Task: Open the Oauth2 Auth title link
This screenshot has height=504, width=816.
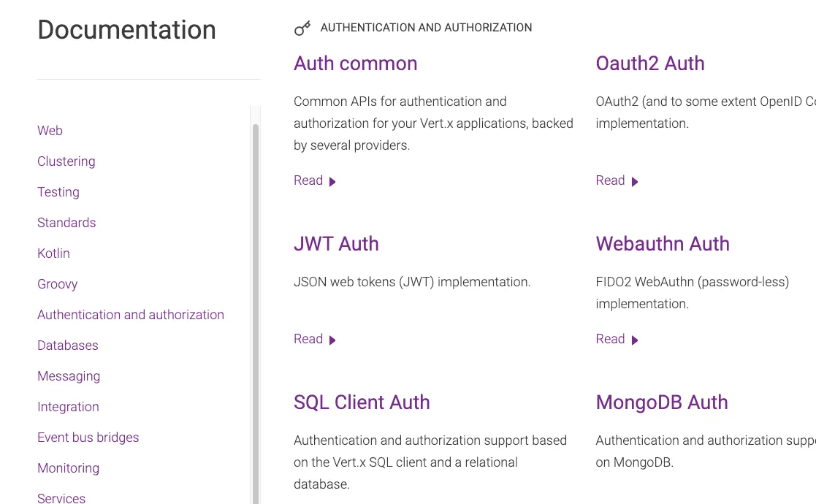Action: (x=650, y=64)
